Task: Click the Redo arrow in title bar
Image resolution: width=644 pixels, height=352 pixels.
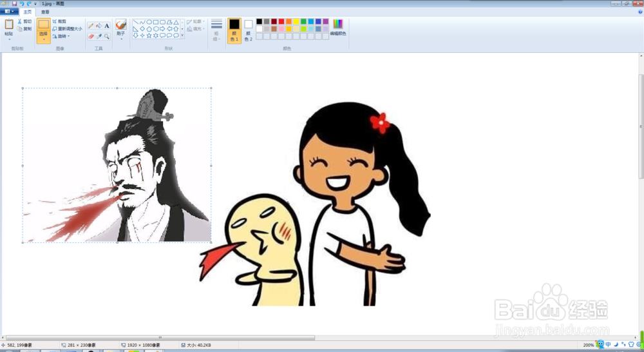Action: click(x=29, y=3)
